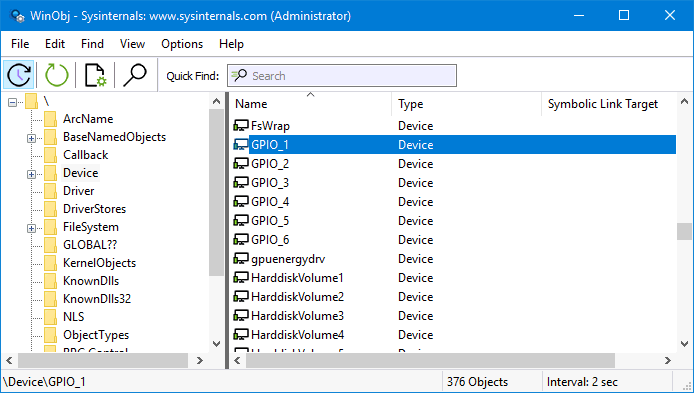
Task: Click the Device type cell of FsWrap
Action: pyautogui.click(x=415, y=126)
